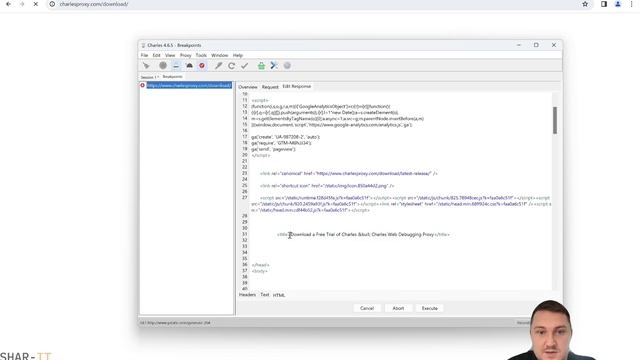Toggle SSL Proxying toolbar icon
The height and width of the screenshot is (360, 640).
point(176,66)
